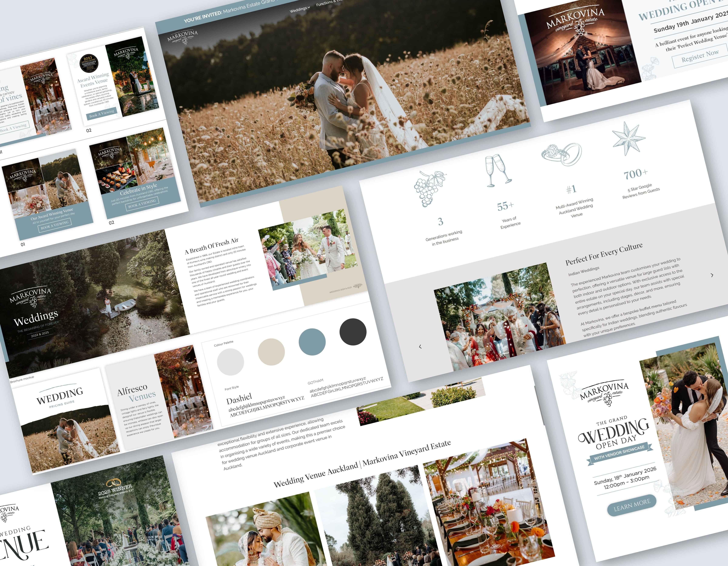Click hero slider right arrow
Viewport: 728px width, 566px height.
coord(498,40)
